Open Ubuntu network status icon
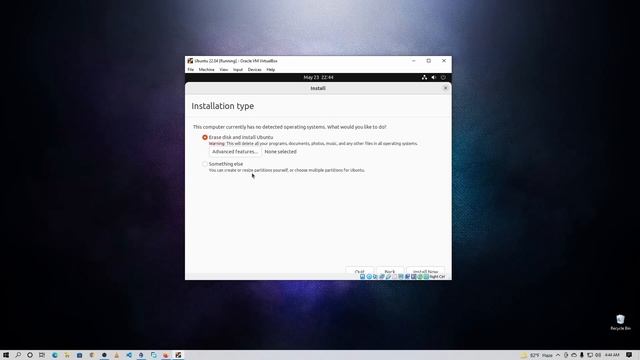This screenshot has width=640, height=360. click(x=424, y=78)
